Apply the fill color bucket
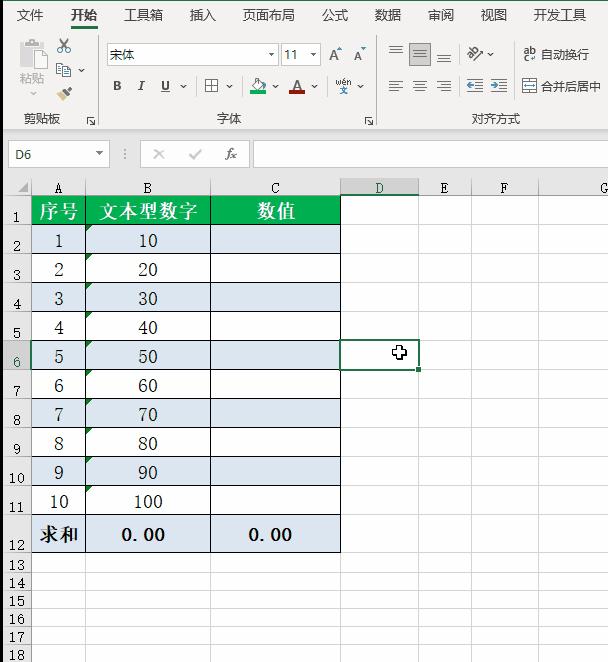The height and width of the screenshot is (662, 608). tap(258, 86)
